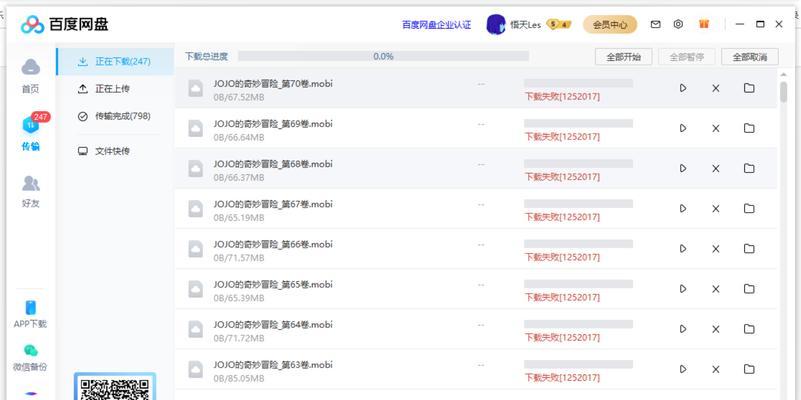This screenshot has height=400, width=801.
Task: Cancel download of 第68卷.mobi
Action: point(716,168)
